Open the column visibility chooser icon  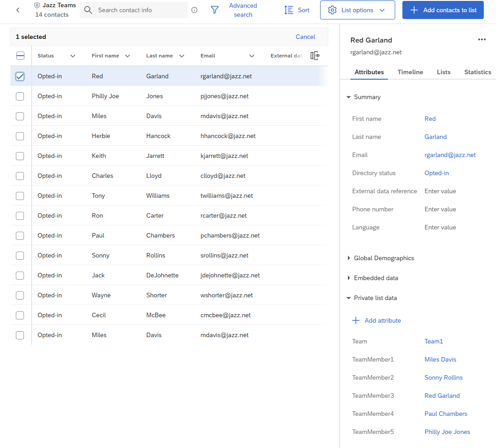coord(315,56)
